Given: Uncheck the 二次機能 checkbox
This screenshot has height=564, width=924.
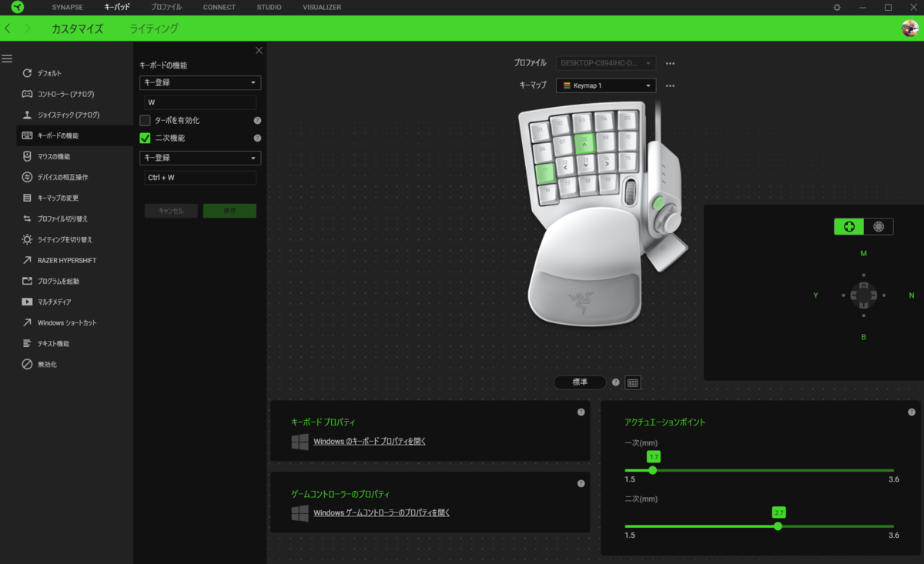Looking at the screenshot, I should coord(145,138).
